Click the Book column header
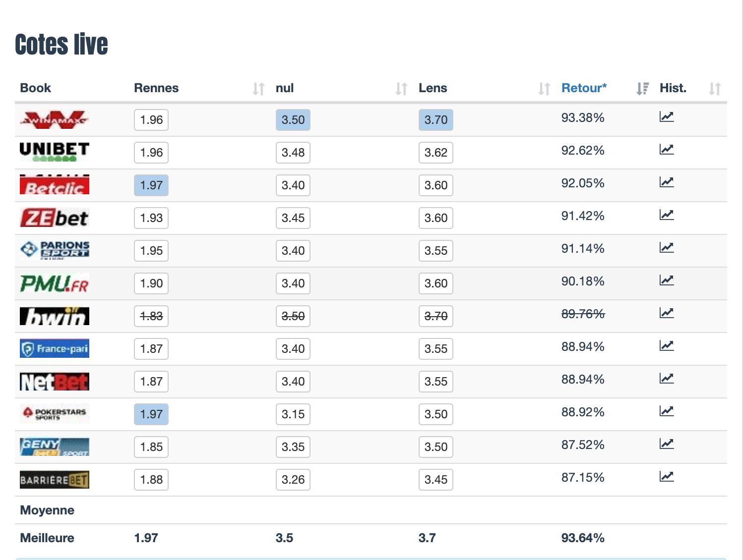 click(x=36, y=88)
